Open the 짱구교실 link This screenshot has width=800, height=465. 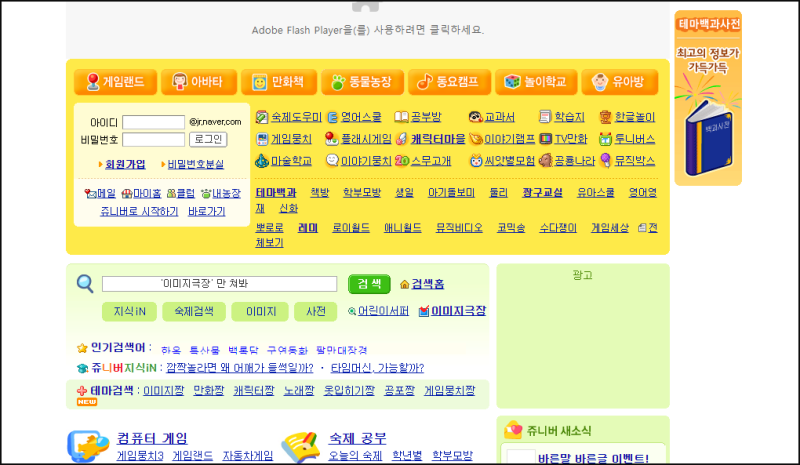[x=542, y=192]
